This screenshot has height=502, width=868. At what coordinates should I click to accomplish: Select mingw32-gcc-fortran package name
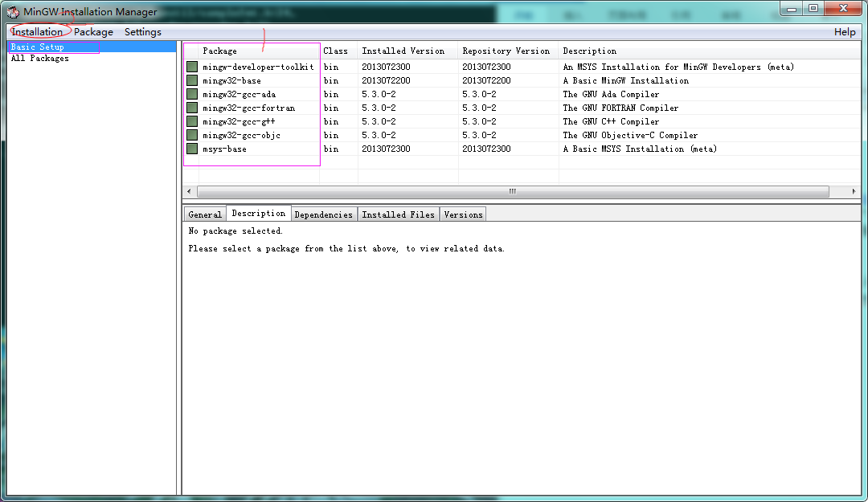point(248,108)
